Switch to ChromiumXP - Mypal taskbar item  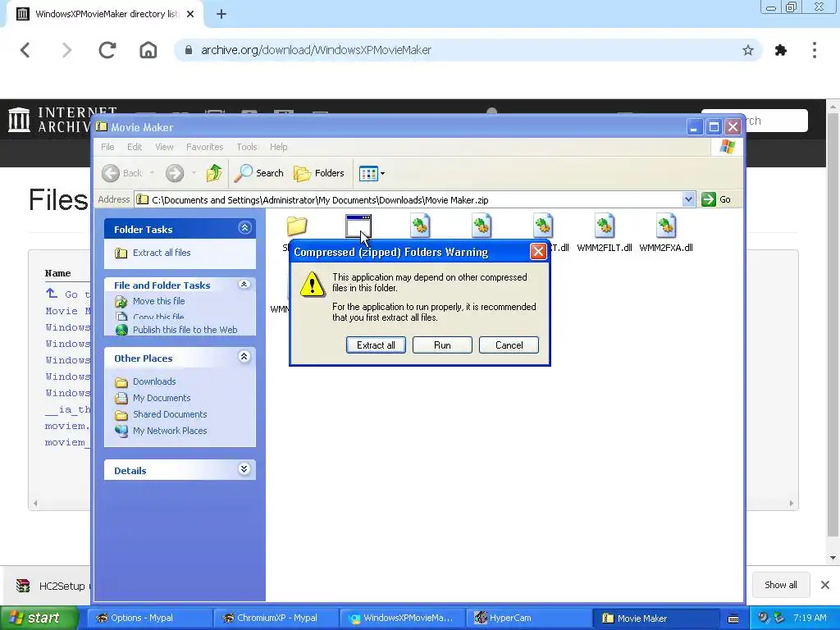pyautogui.click(x=275, y=619)
